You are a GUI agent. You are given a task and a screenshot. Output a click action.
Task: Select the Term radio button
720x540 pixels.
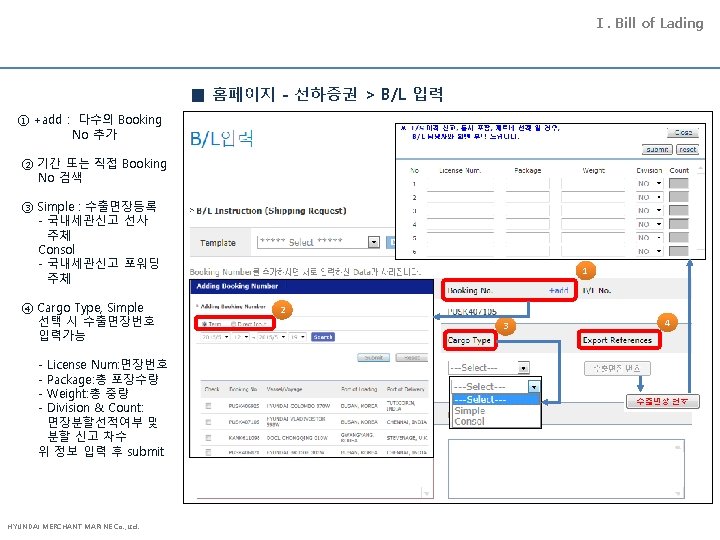[204, 324]
